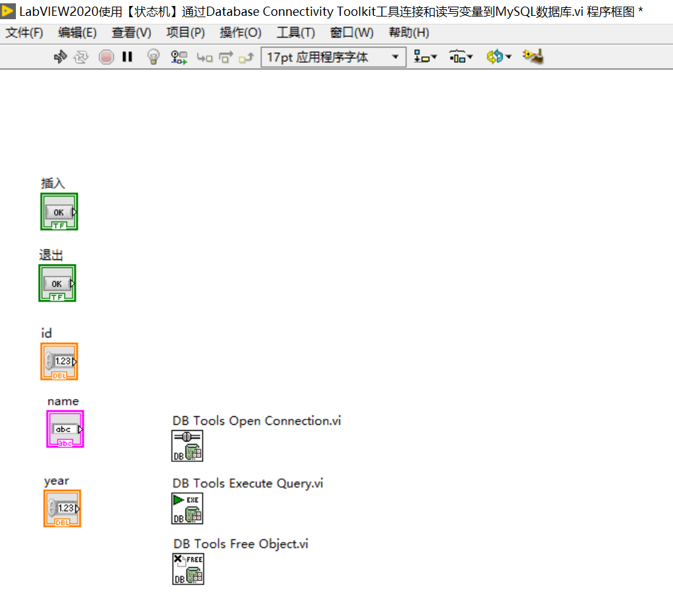673x616 pixels.
Task: Select the DB Tools Free Object.vi node
Action: tap(188, 569)
